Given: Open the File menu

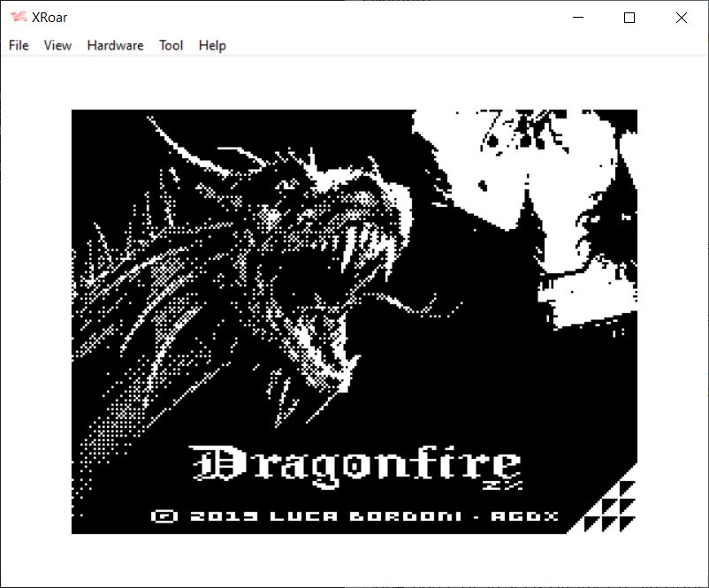Looking at the screenshot, I should 19,45.
